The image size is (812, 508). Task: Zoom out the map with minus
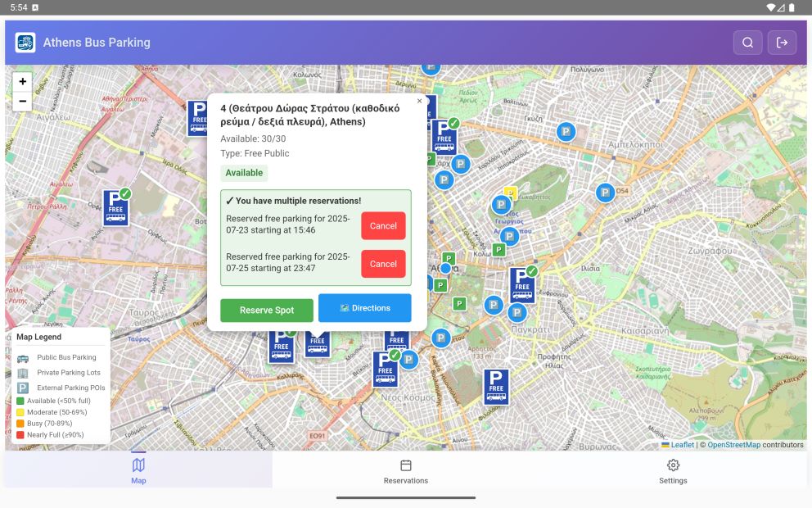(x=22, y=101)
